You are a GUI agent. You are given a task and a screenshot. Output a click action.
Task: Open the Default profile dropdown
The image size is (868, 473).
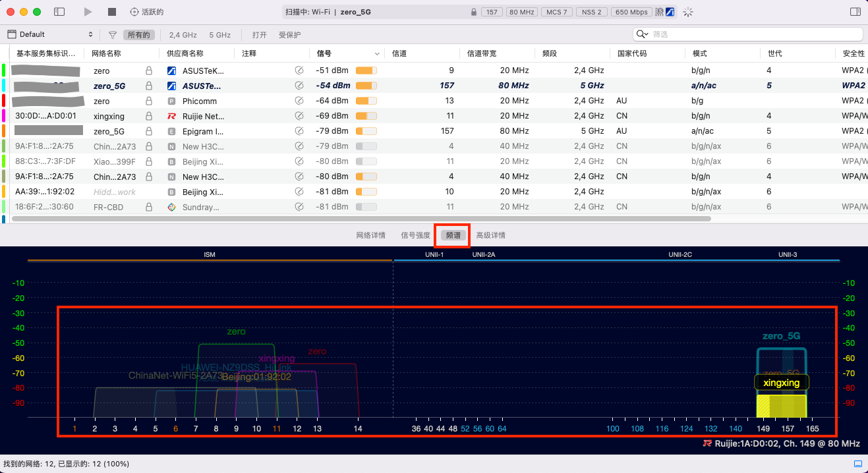[50, 34]
